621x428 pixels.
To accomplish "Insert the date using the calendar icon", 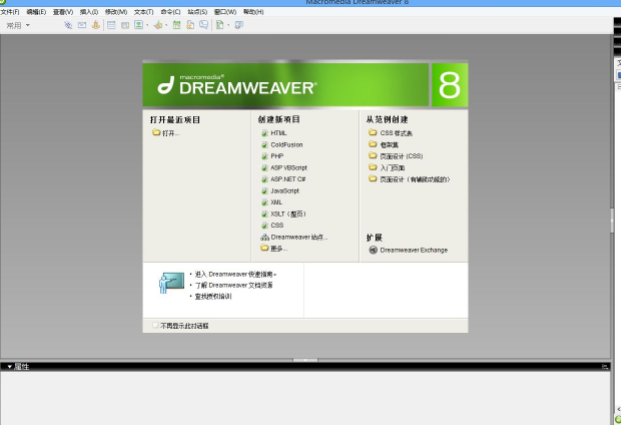I will pos(177,25).
